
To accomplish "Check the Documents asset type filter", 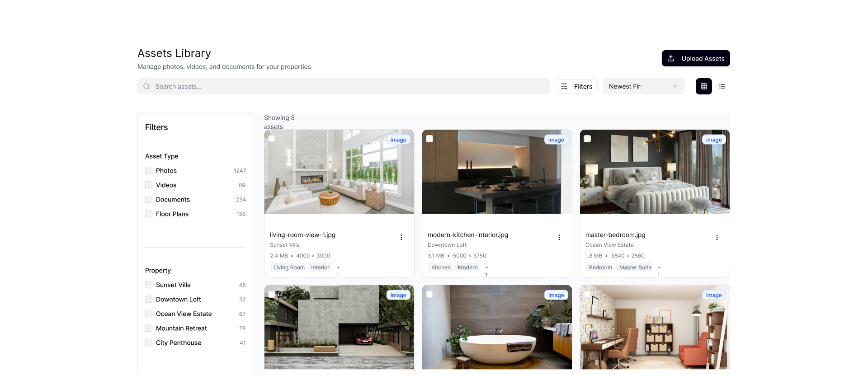I will tap(149, 199).
